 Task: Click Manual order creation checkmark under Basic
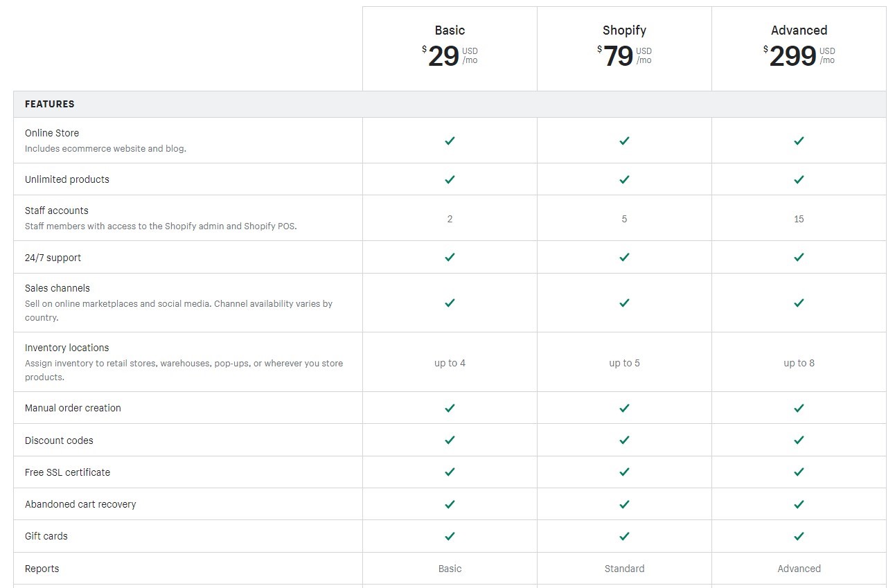(x=450, y=408)
